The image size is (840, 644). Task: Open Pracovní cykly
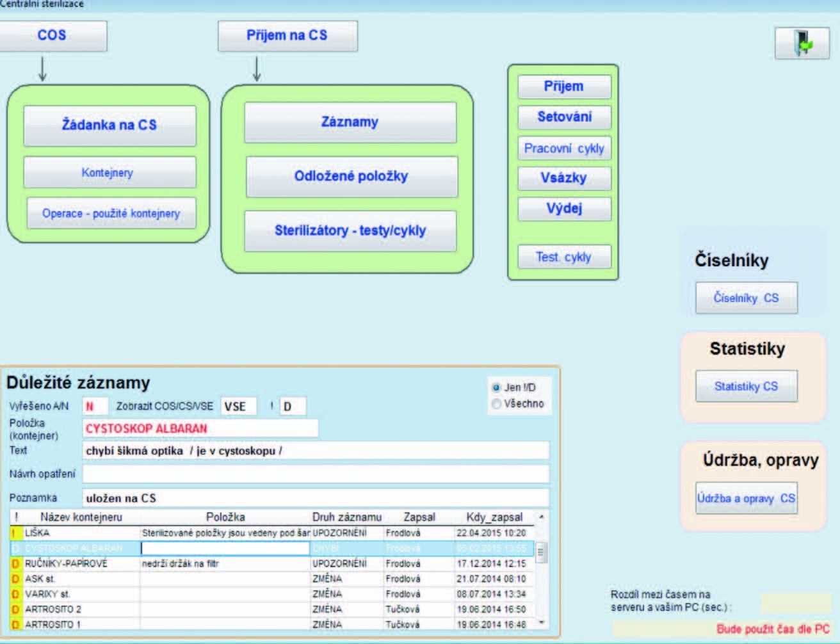click(x=564, y=149)
